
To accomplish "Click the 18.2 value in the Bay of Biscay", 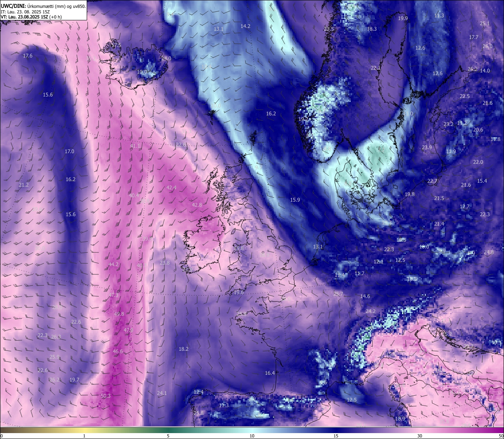I will (x=183, y=349).
